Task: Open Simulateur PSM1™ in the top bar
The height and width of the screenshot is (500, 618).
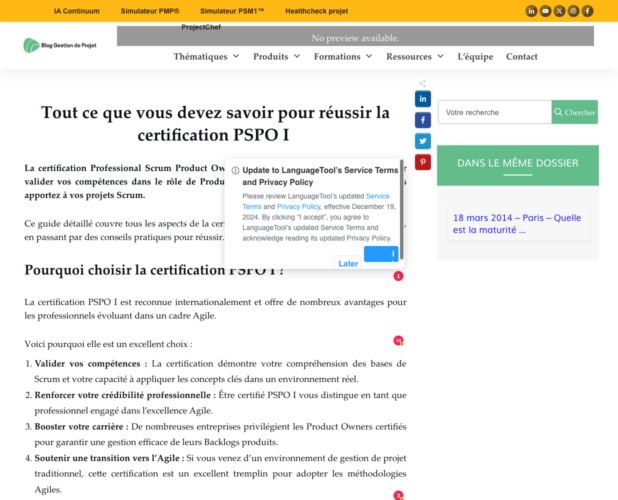Action: point(232,11)
